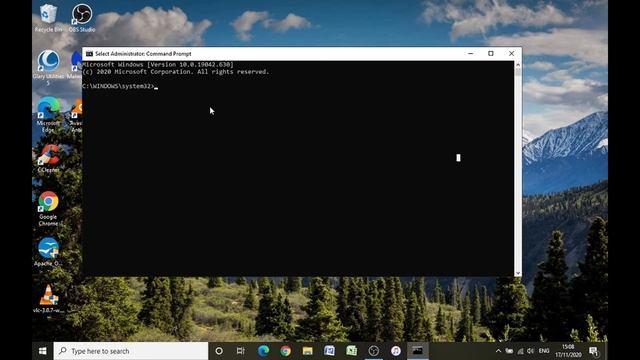Select the VLC installer desktop icon
This screenshot has height=360, width=640.
tap(48, 299)
